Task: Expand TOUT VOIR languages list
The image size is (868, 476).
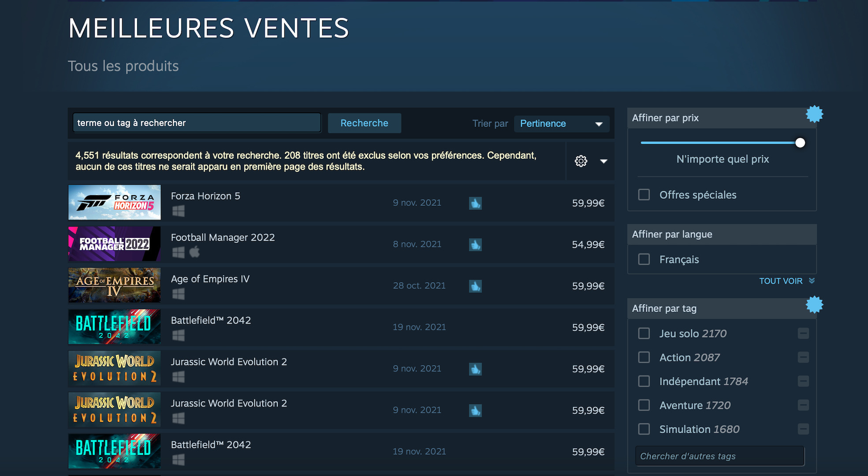Action: [786, 281]
